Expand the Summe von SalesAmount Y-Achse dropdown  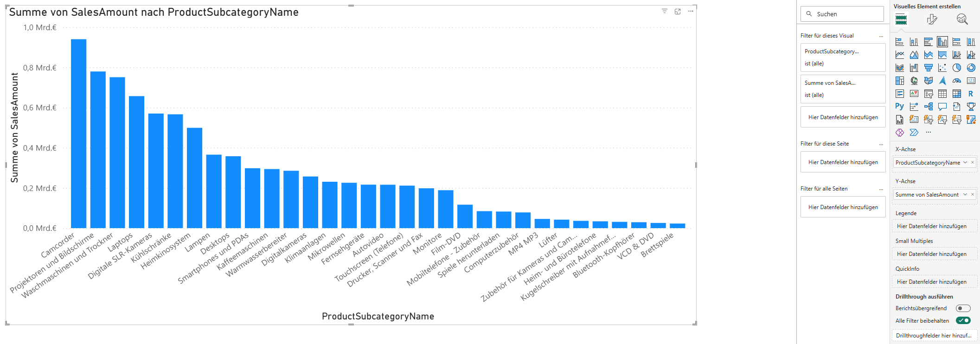[965, 194]
